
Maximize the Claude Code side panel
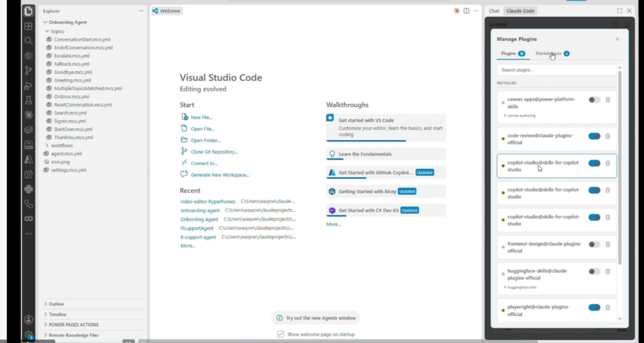pos(619,11)
